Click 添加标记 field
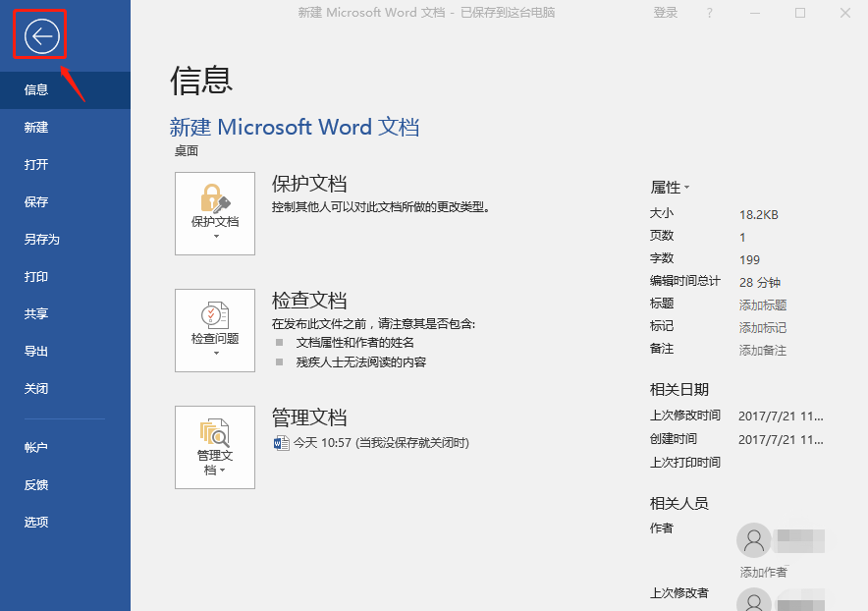Image resolution: width=868 pixels, height=611 pixels. click(x=763, y=327)
